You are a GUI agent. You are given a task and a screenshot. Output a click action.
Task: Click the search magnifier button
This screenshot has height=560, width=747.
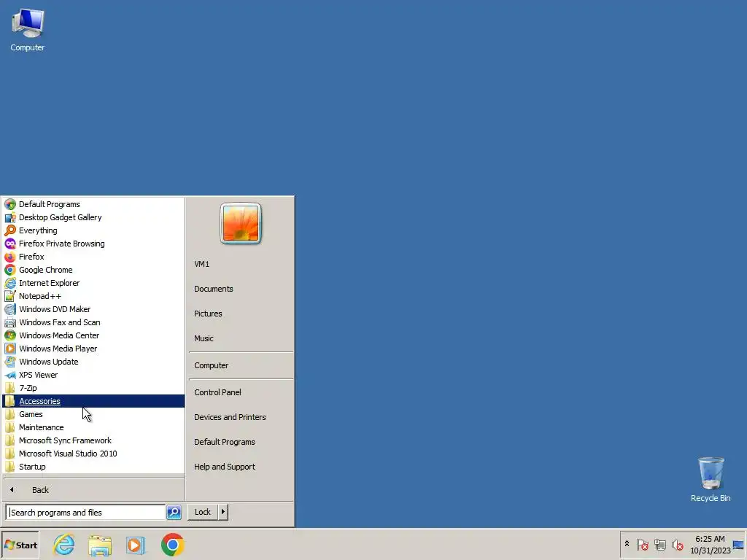tap(174, 513)
